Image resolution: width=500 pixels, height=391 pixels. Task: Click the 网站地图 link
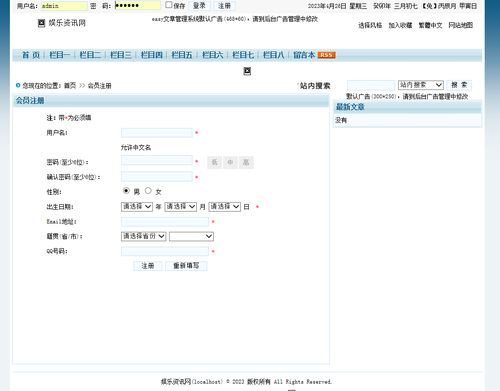coord(461,25)
